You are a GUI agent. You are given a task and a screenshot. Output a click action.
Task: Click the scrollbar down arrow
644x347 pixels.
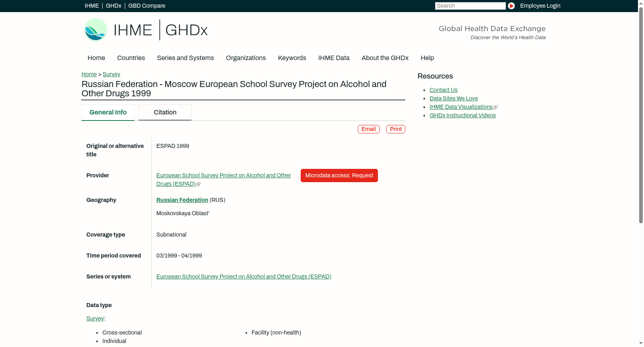pyautogui.click(x=641, y=344)
